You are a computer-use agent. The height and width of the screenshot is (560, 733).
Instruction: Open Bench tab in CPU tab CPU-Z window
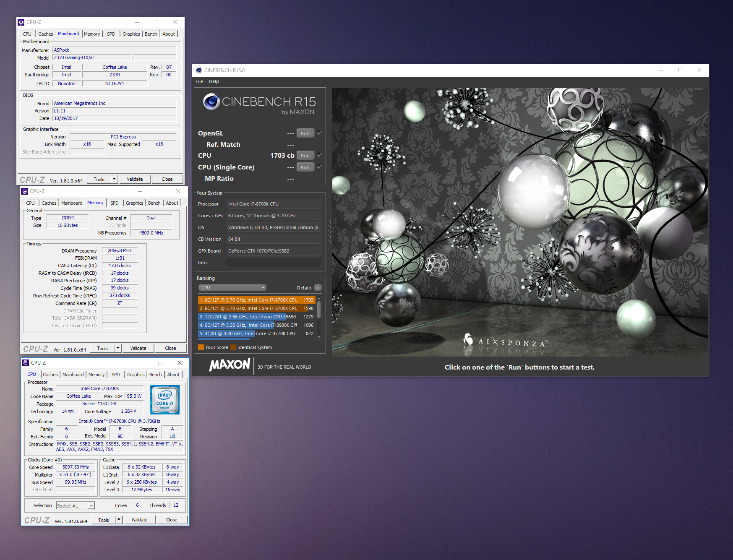[x=156, y=375]
